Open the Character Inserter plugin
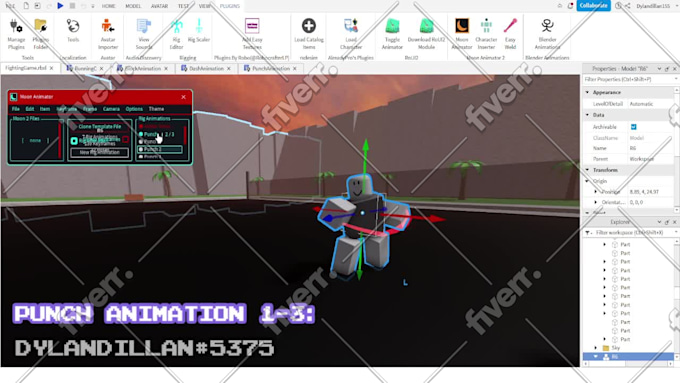 tap(486, 34)
